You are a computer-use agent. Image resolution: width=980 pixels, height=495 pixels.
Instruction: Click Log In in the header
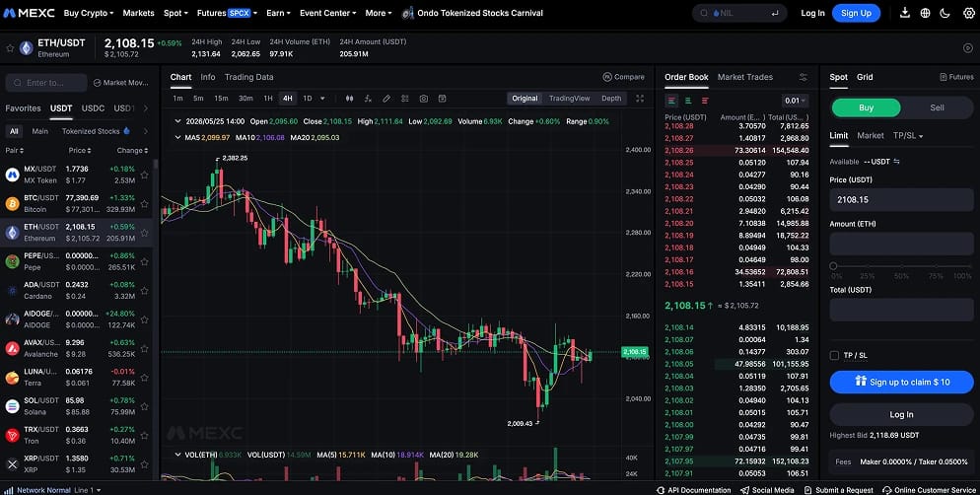pos(812,13)
